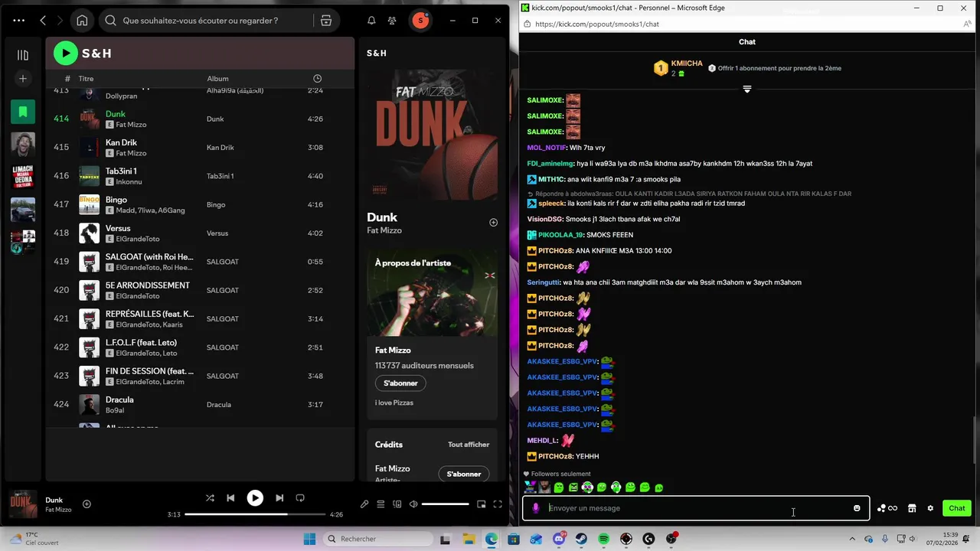This screenshot has height=551, width=980.
Task: Adjust the Spotify volume slider
Action: click(445, 504)
